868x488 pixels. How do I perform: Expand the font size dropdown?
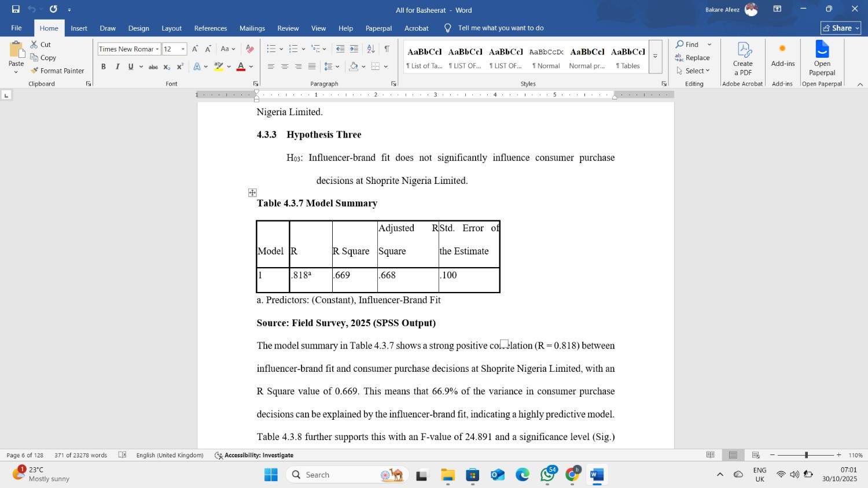(x=183, y=49)
